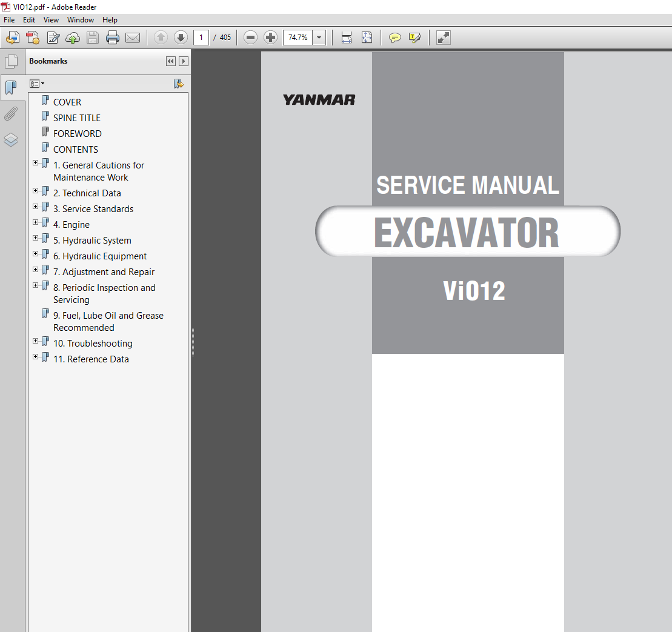
Task: Click the fit width scrolling icon
Action: [x=346, y=38]
